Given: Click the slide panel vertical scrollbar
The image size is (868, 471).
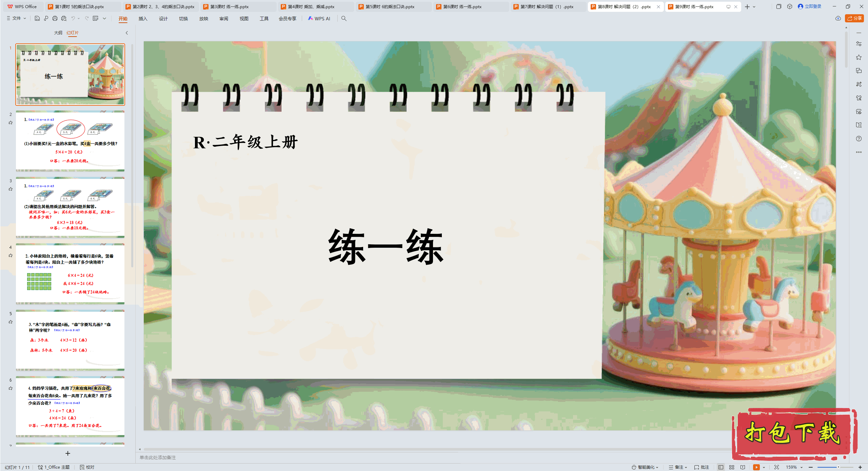Looking at the screenshot, I should pos(132,156).
